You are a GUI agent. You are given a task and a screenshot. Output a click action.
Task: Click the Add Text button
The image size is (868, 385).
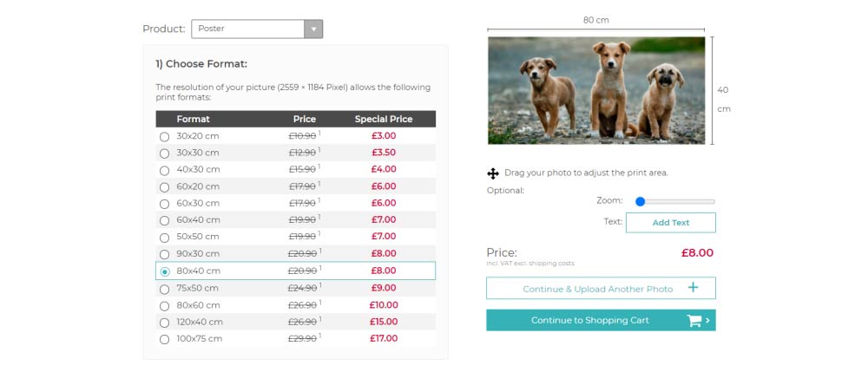(x=670, y=223)
